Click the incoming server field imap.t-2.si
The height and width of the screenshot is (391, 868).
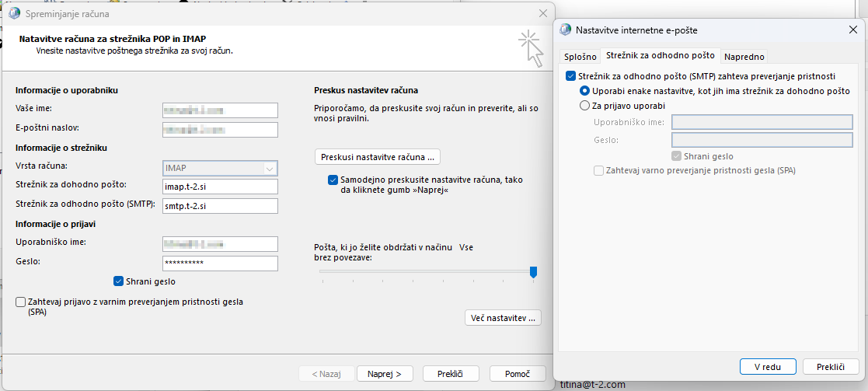coord(220,187)
